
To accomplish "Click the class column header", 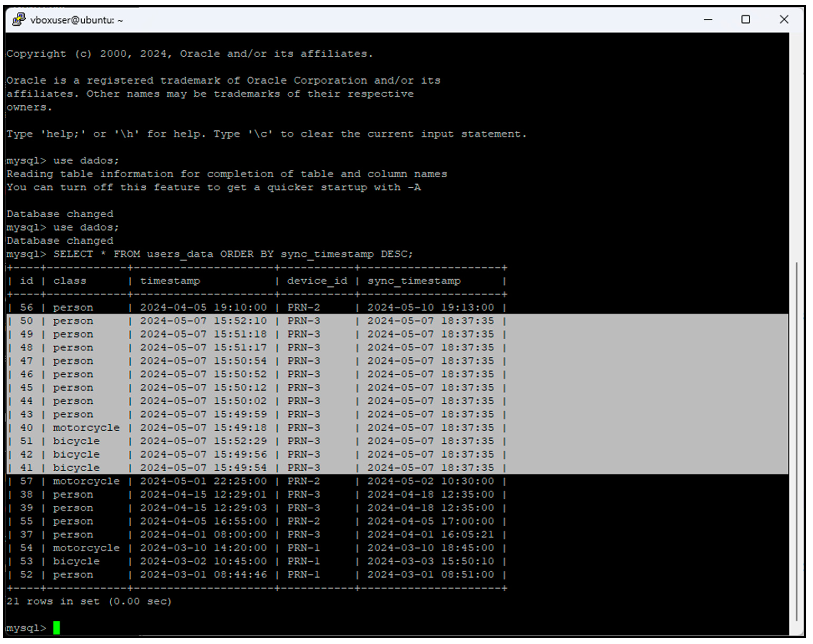I will click(70, 281).
